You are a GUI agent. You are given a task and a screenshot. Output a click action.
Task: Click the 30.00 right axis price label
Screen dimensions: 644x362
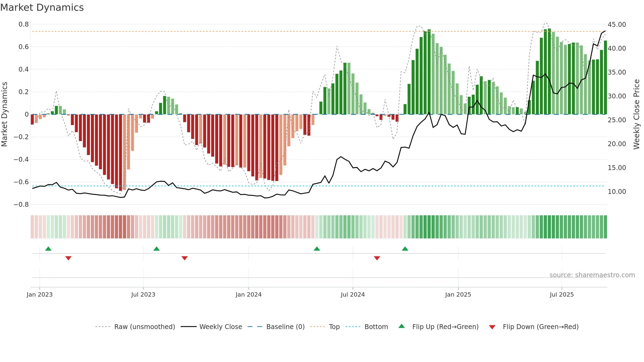617,96
